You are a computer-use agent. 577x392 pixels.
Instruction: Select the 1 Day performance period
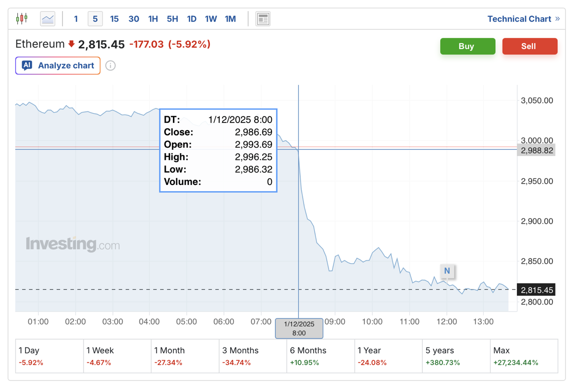click(49, 356)
